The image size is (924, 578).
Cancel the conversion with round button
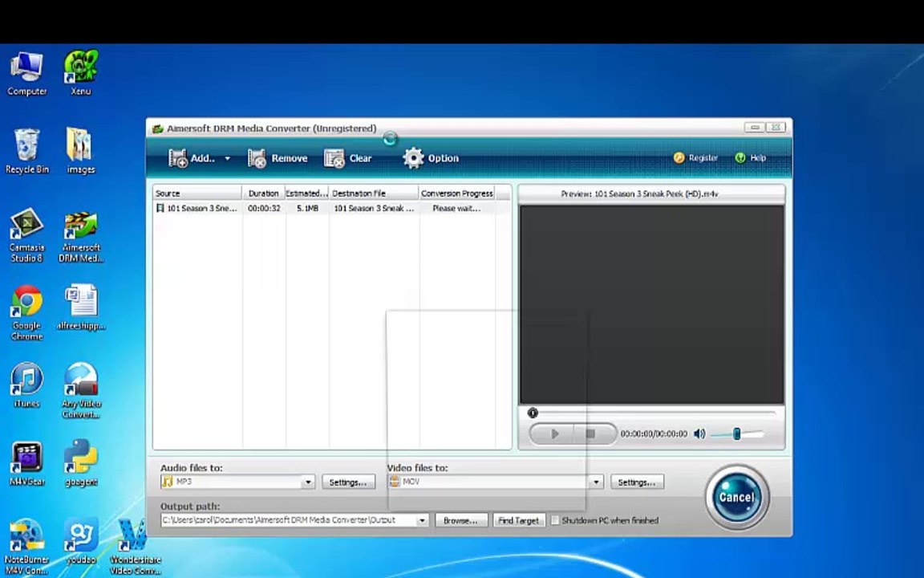[736, 497]
